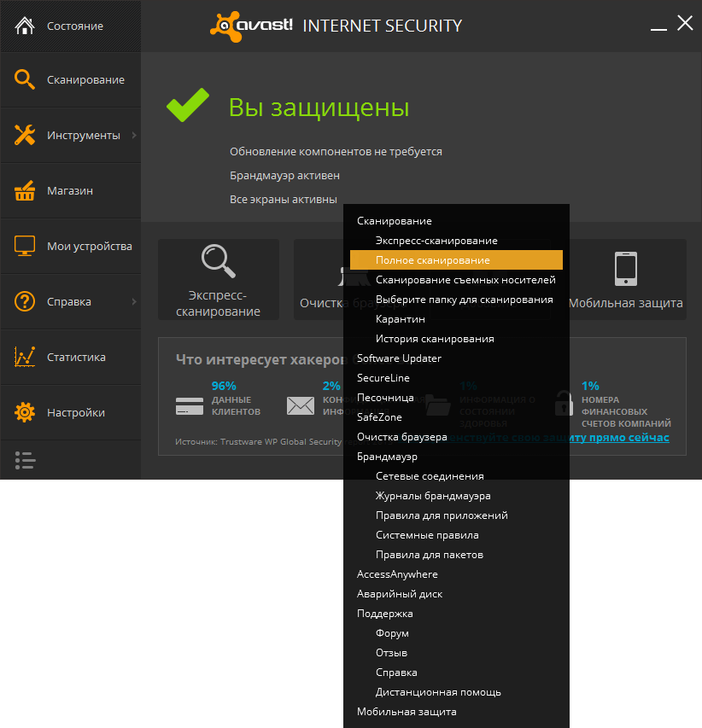Screen dimensions: 702x728
Task: Click the avast! logo in the header
Action: [251, 26]
